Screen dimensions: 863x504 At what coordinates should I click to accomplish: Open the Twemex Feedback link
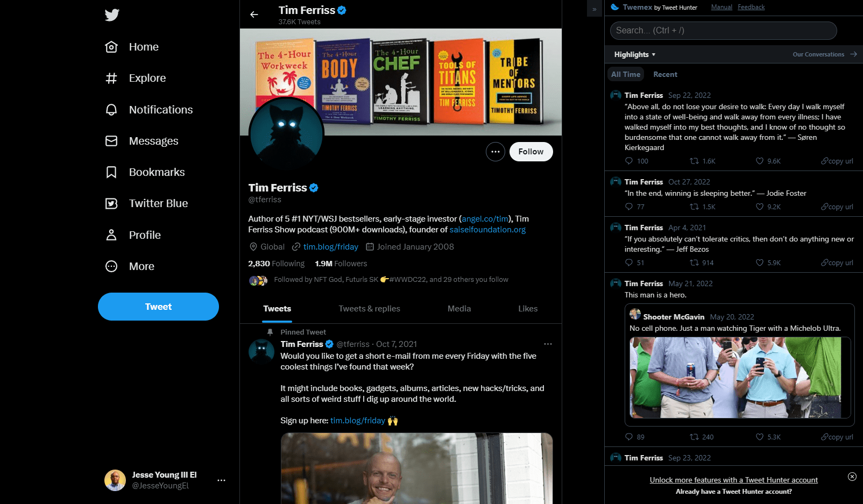pos(751,7)
